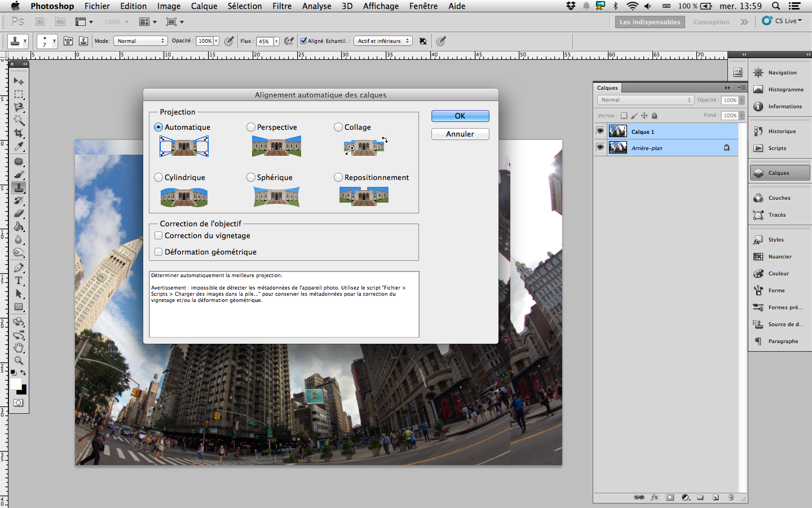The width and height of the screenshot is (812, 508).
Task: Pick the Blur (droplet) tool
Action: click(x=19, y=240)
